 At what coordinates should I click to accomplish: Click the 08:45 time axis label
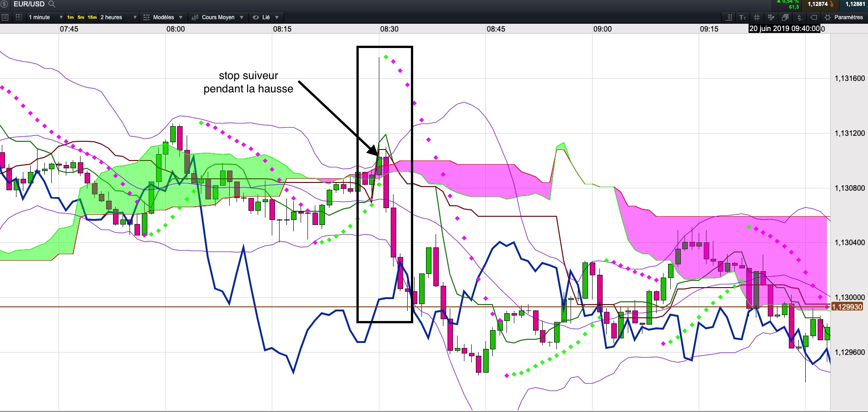[x=496, y=29]
